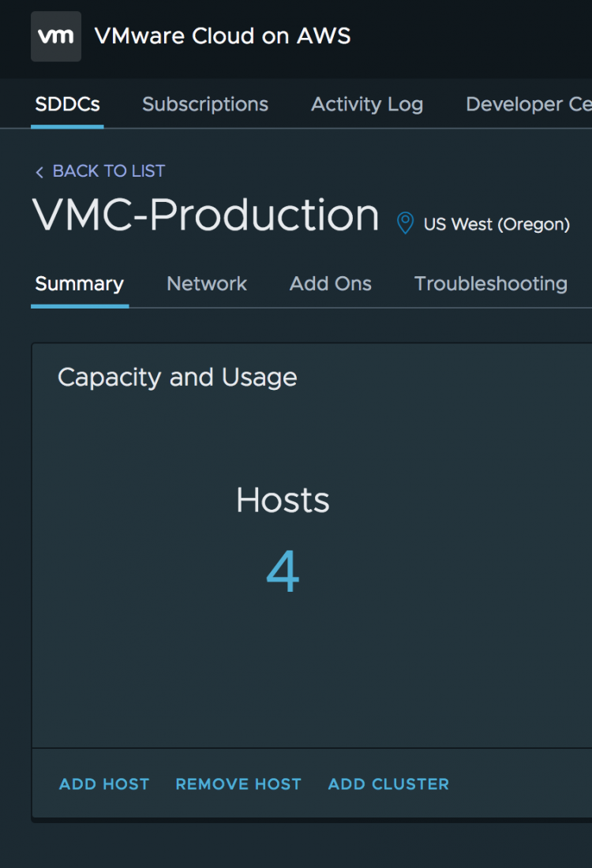Click the Hosts label in the card
The image size is (592, 868).
tap(283, 500)
